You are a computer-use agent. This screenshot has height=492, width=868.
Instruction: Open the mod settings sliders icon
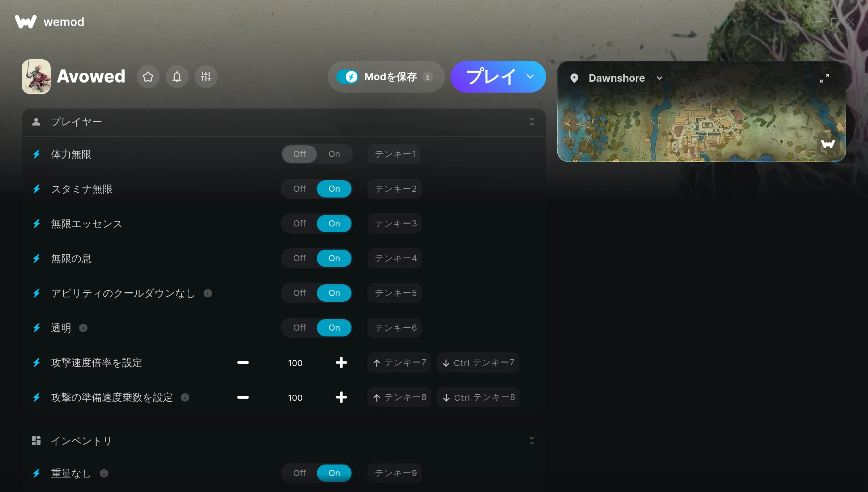click(x=206, y=77)
